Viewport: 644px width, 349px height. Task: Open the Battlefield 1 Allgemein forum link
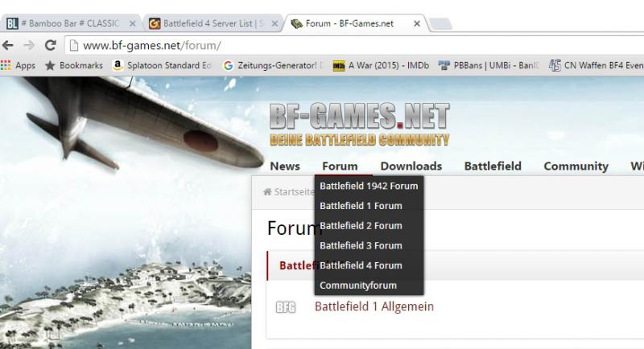[x=374, y=306]
